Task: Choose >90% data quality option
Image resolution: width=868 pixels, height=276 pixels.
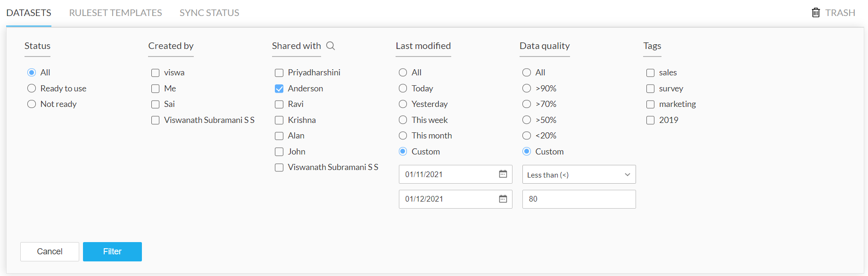Action: pyautogui.click(x=527, y=89)
